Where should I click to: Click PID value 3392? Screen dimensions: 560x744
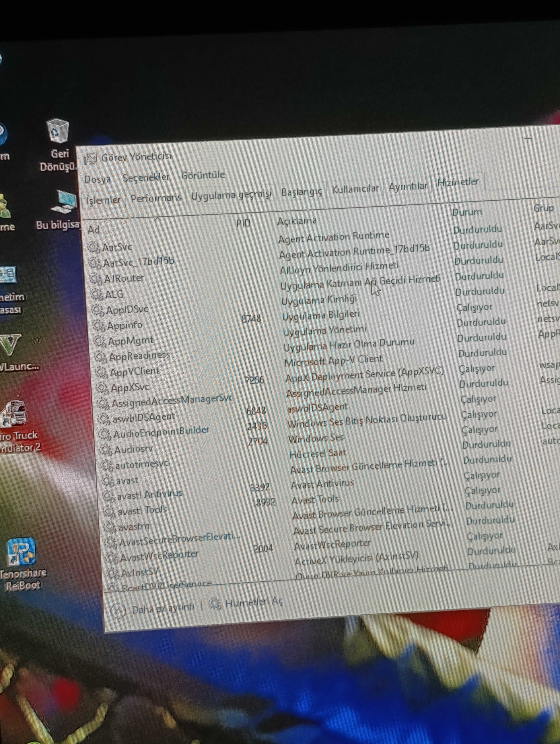tap(260, 487)
